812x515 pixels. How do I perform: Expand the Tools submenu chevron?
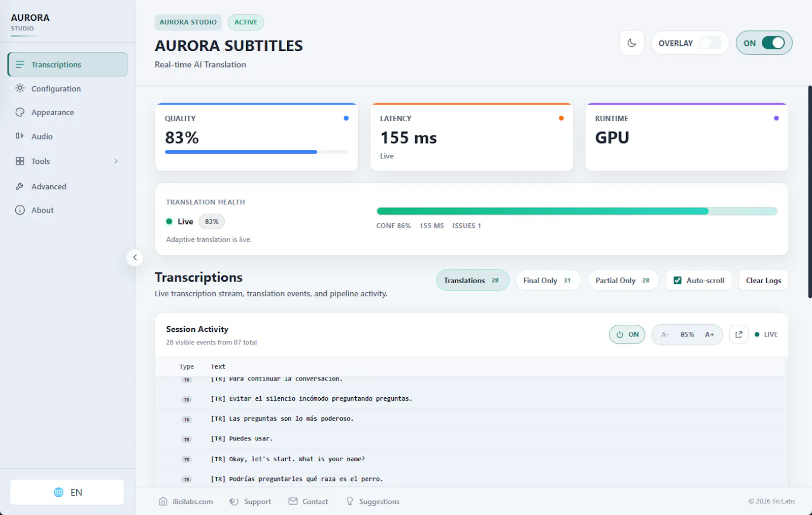click(116, 161)
